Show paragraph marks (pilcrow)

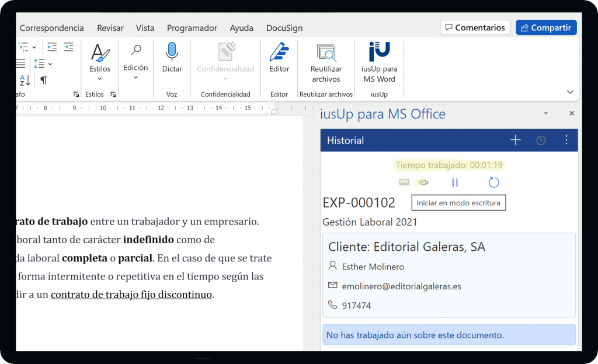44,80
